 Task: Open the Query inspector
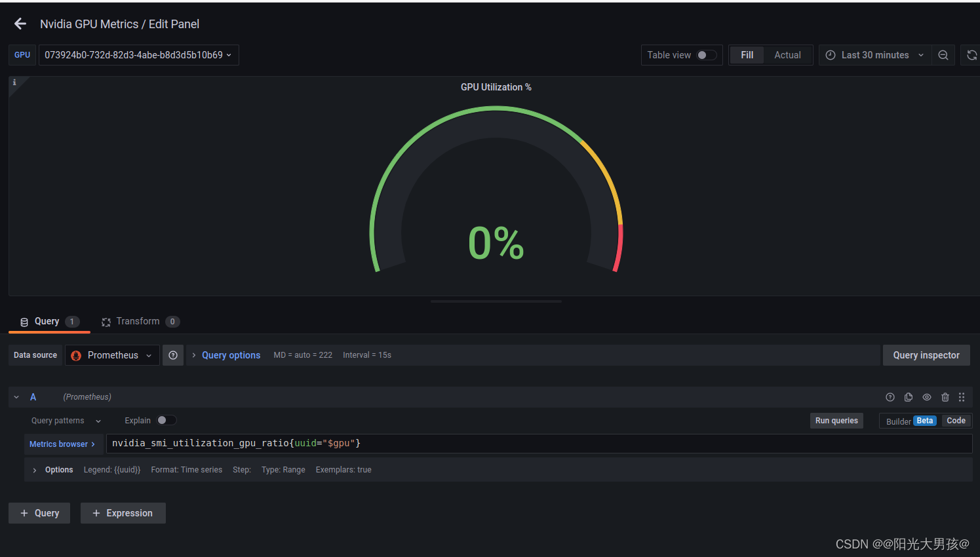[x=926, y=355]
